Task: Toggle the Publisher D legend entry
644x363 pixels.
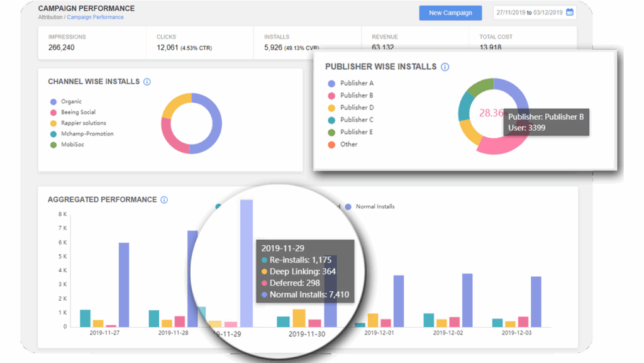Action: point(351,108)
